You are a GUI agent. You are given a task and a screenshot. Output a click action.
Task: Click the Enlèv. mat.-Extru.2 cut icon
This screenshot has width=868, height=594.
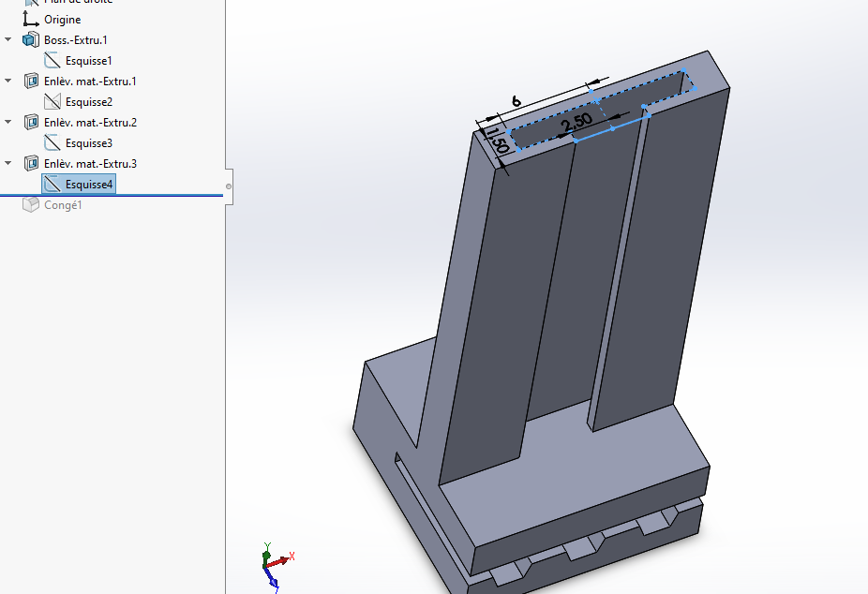pyautogui.click(x=30, y=123)
